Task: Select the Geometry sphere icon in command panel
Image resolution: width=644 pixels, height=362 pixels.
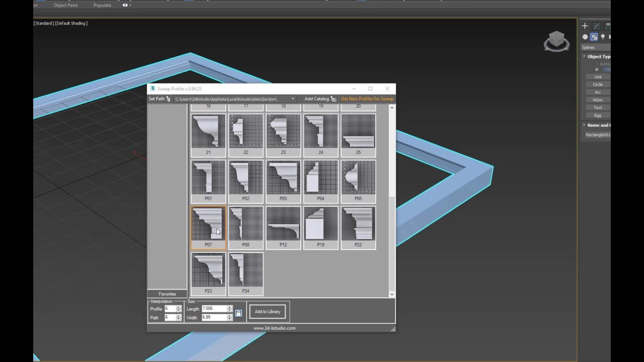Action: click(x=585, y=37)
